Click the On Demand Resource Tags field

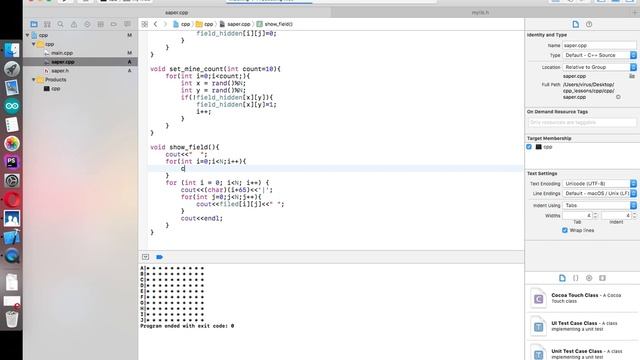(582, 122)
